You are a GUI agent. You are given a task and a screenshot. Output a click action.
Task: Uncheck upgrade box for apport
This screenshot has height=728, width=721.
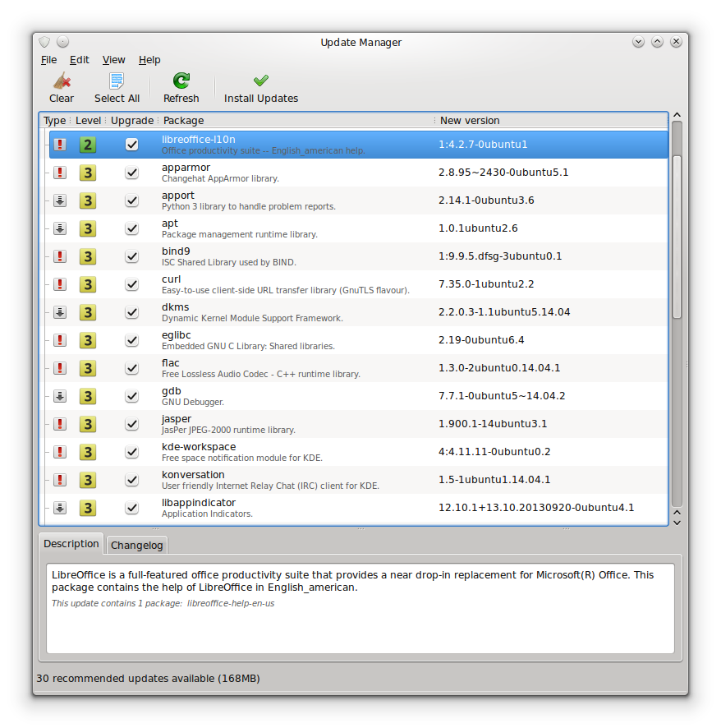tap(131, 200)
